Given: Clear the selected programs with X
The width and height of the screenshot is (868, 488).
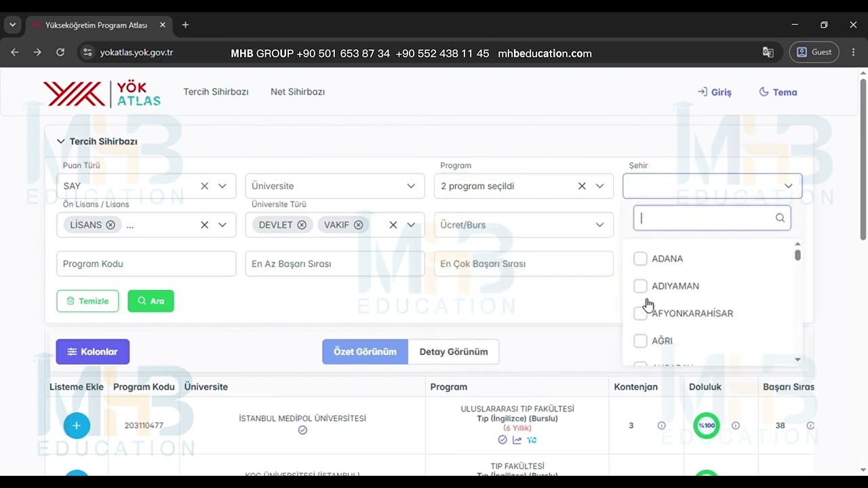Looking at the screenshot, I should click(x=582, y=186).
